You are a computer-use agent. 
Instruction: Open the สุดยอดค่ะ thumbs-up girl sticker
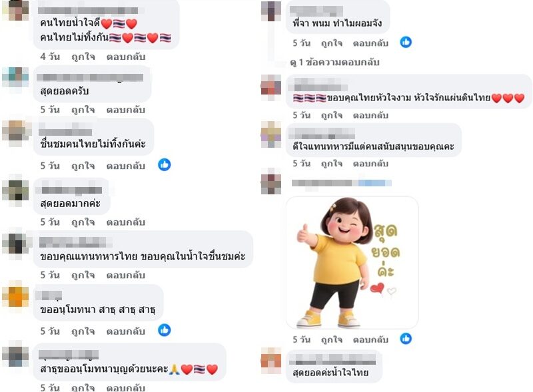(352, 263)
